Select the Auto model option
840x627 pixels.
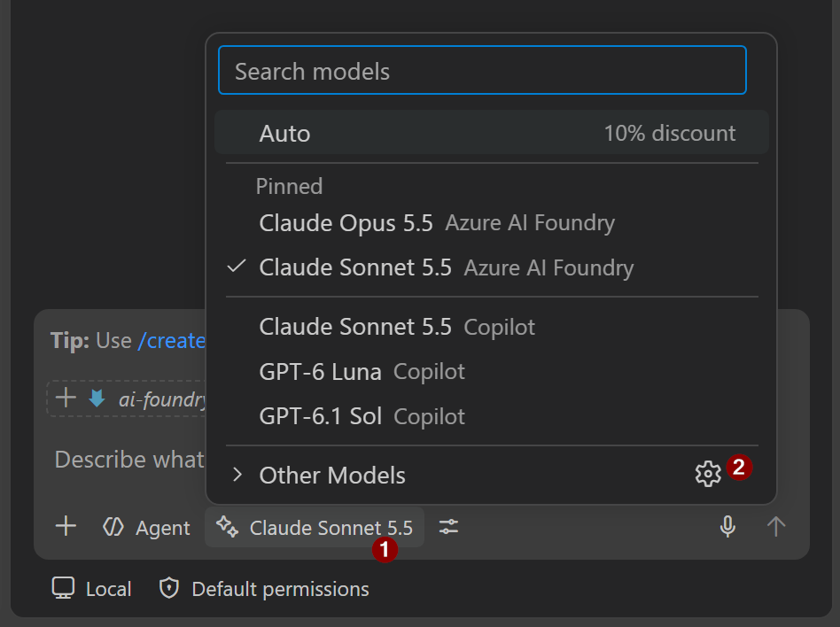tap(491, 133)
